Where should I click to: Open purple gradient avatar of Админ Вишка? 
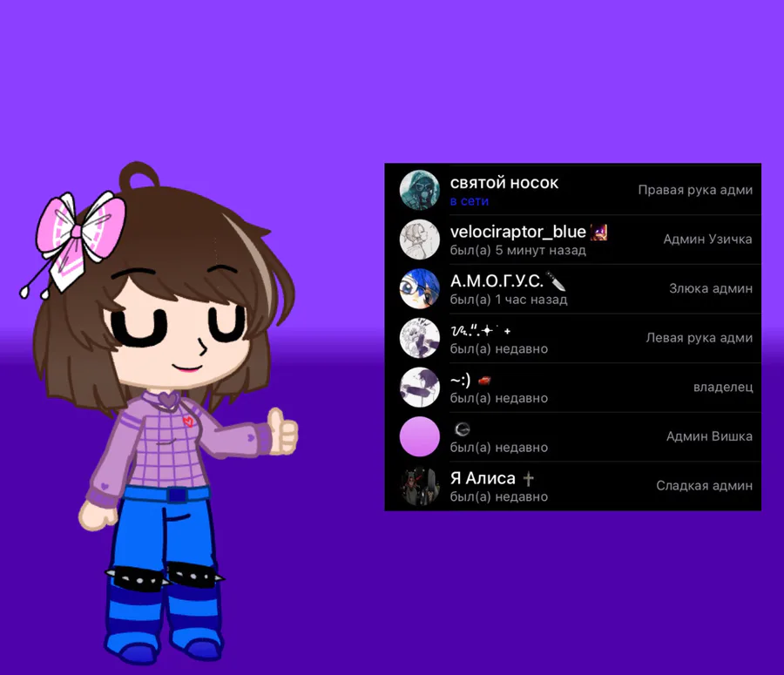420,436
